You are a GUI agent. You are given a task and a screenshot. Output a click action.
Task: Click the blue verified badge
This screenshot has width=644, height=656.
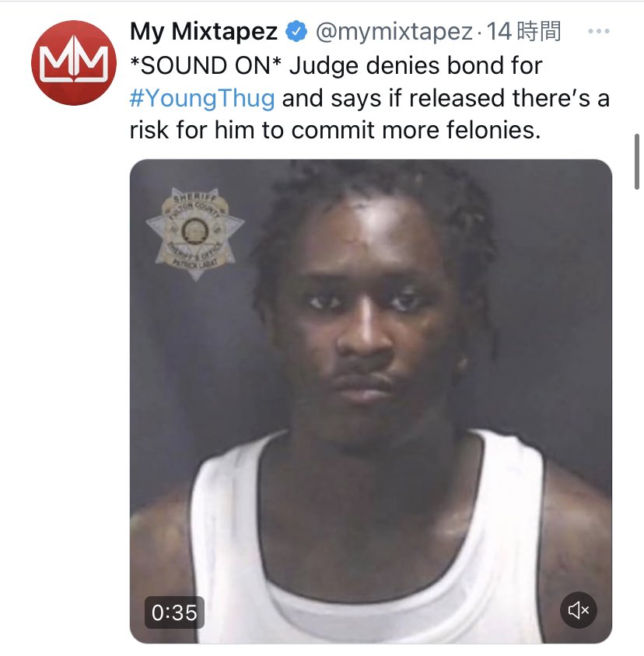pyautogui.click(x=296, y=32)
